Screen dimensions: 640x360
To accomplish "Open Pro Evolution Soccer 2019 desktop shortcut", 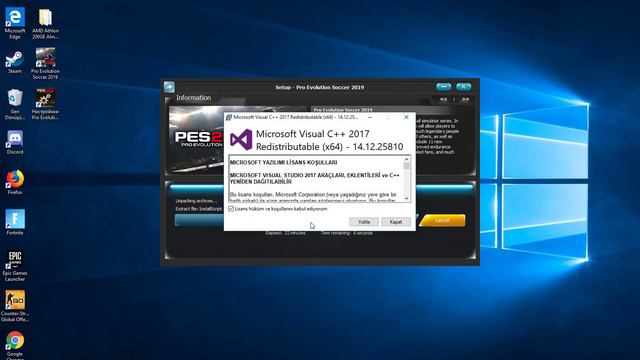I will coord(45,63).
